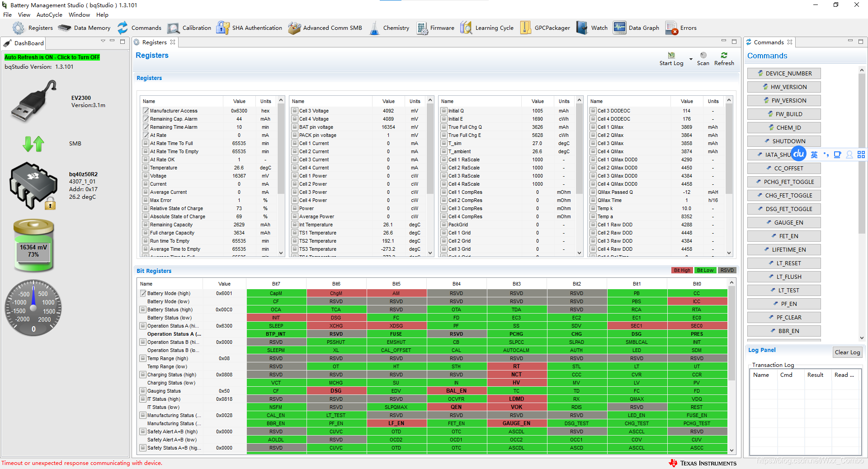
Task: Check the Gauging Status checkbox
Action: [x=143, y=391]
